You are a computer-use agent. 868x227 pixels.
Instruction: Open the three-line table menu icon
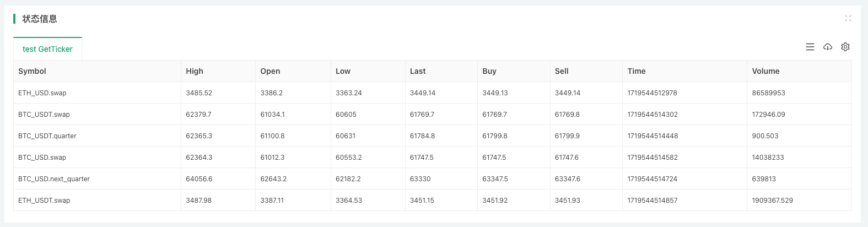(x=810, y=47)
